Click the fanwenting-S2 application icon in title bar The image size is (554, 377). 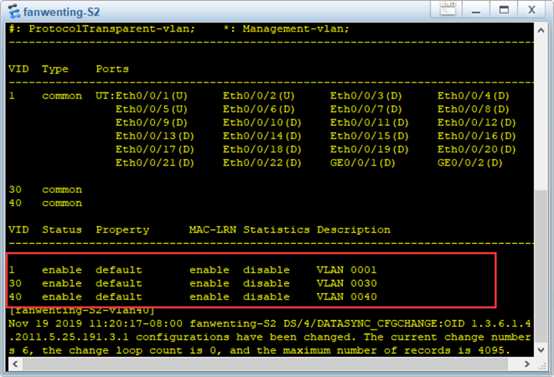[14, 11]
